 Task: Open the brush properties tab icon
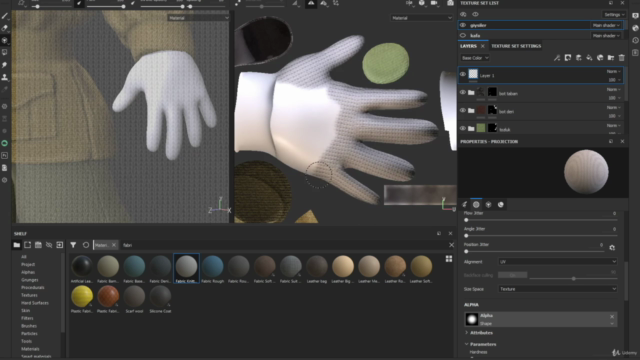464,204
